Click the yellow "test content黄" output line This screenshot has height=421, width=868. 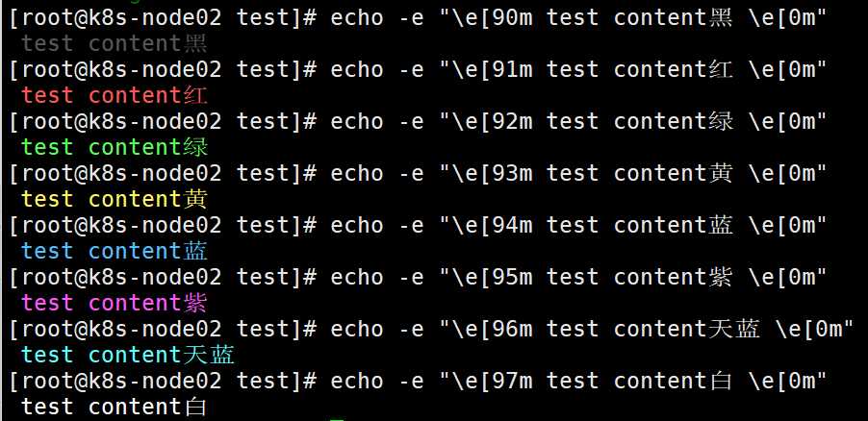coord(115,199)
